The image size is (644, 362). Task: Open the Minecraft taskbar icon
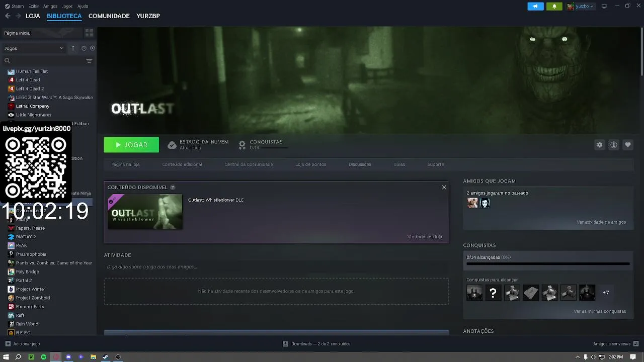(31, 357)
